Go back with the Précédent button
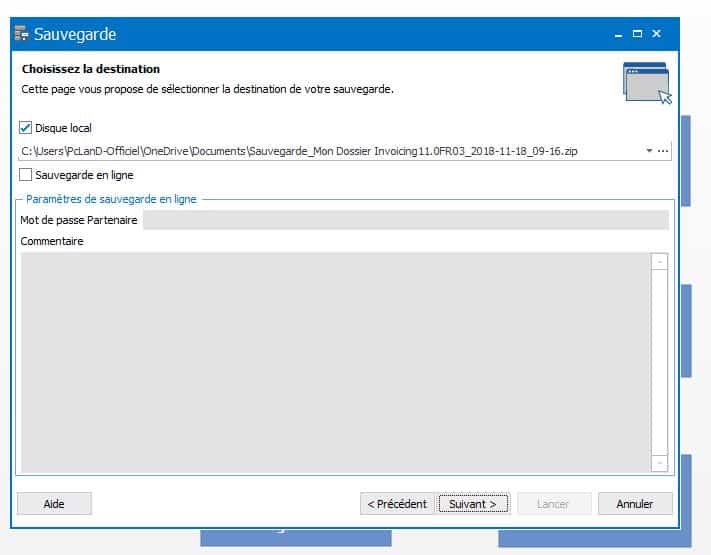The image size is (711, 555). [397, 504]
